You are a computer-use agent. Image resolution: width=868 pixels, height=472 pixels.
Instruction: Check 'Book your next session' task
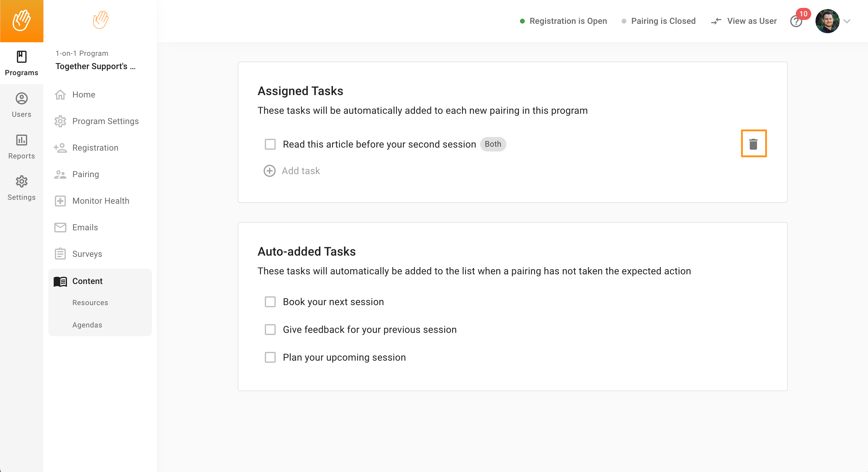click(270, 302)
